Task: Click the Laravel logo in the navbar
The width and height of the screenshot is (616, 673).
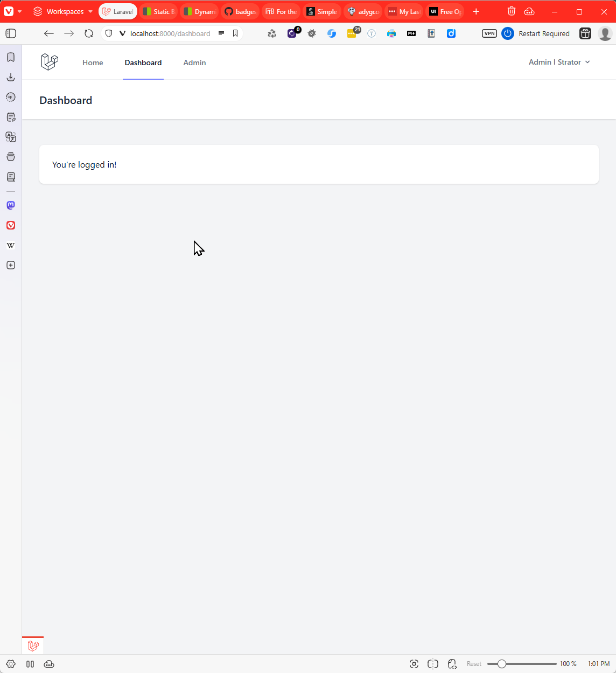Action: 50,62
